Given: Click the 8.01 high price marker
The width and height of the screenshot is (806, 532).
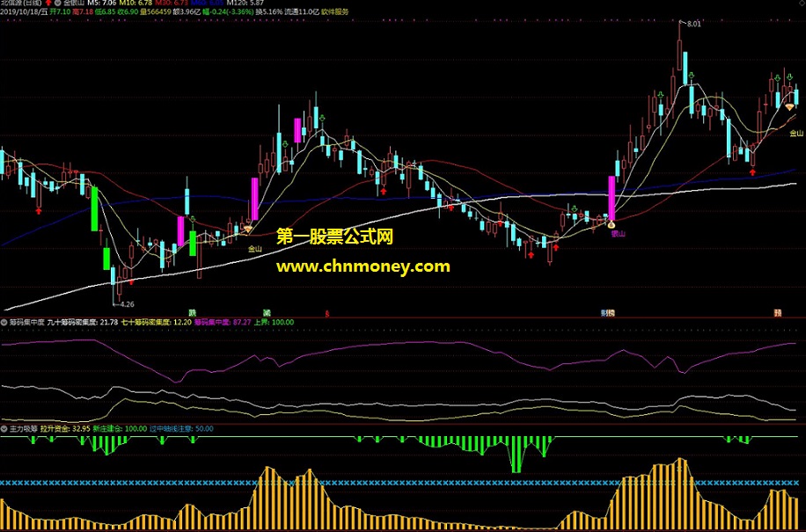Looking at the screenshot, I should tap(694, 23).
